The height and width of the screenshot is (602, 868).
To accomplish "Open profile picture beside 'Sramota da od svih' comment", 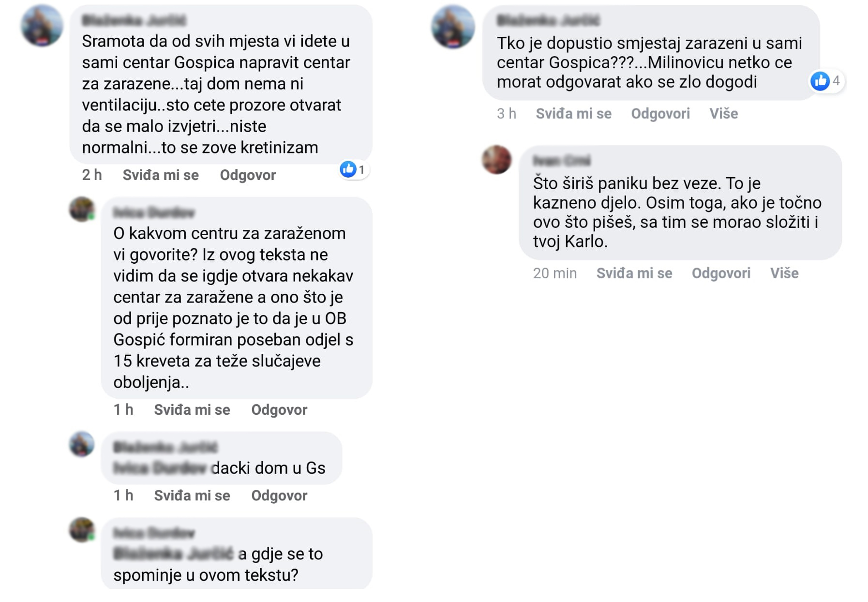I will [42, 26].
